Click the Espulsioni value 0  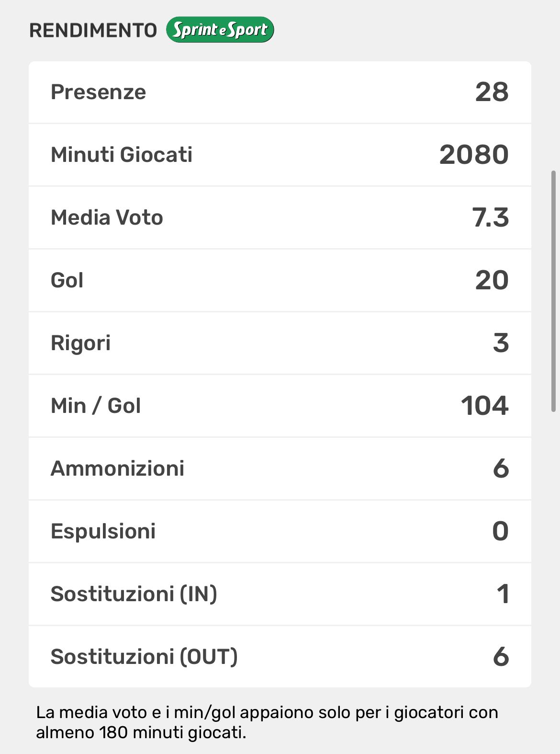pyautogui.click(x=500, y=531)
